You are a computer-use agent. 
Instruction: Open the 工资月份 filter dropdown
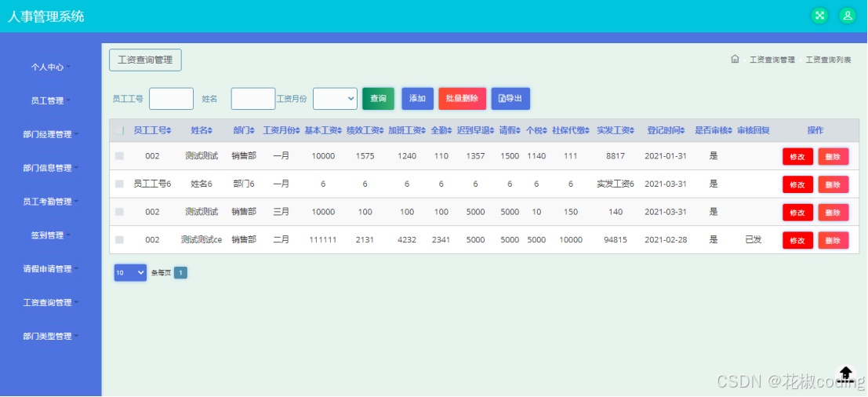335,99
